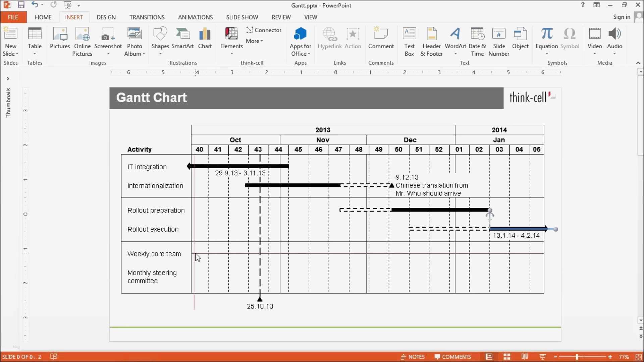644x362 pixels.
Task: Toggle the Comments pane in status bar
Action: click(452, 357)
